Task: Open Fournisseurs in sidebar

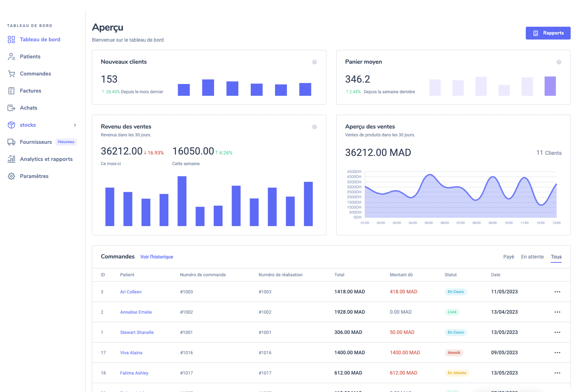Action: tap(36, 142)
